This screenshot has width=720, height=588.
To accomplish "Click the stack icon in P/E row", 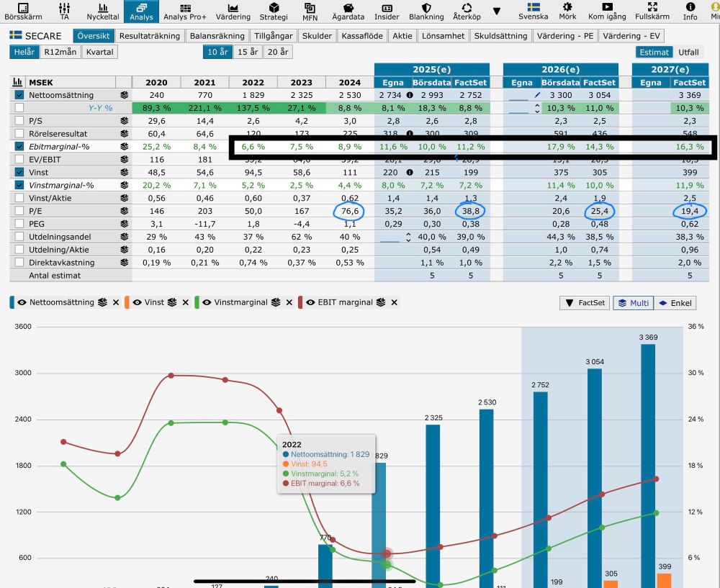I will (124, 211).
